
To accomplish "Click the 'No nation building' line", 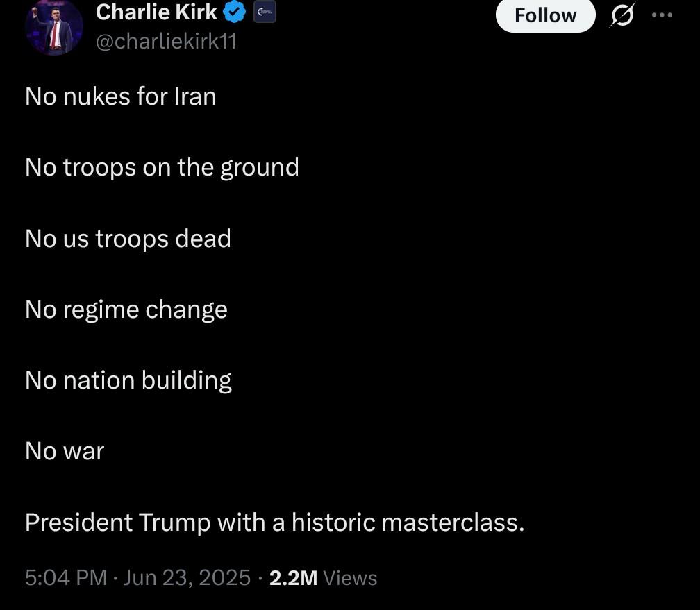I will [128, 380].
